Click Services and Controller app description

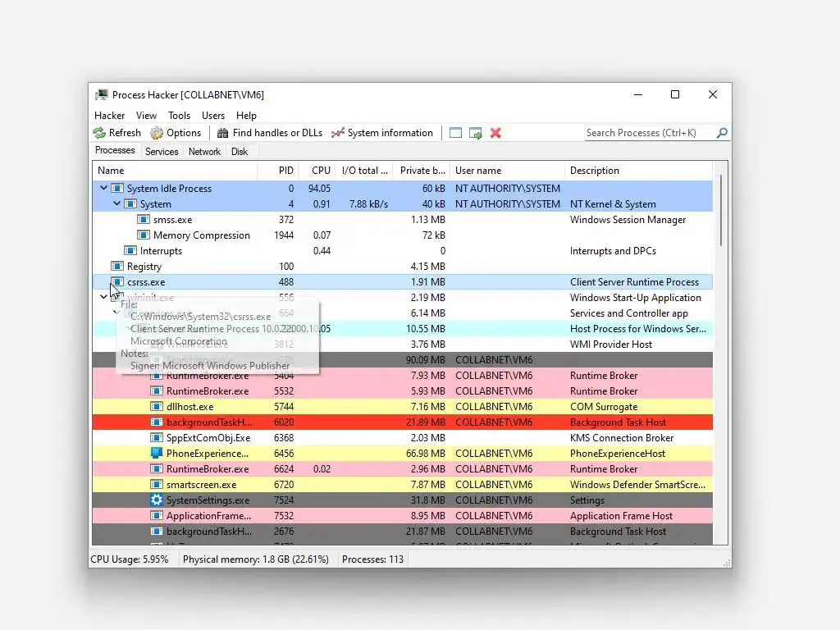click(x=629, y=313)
